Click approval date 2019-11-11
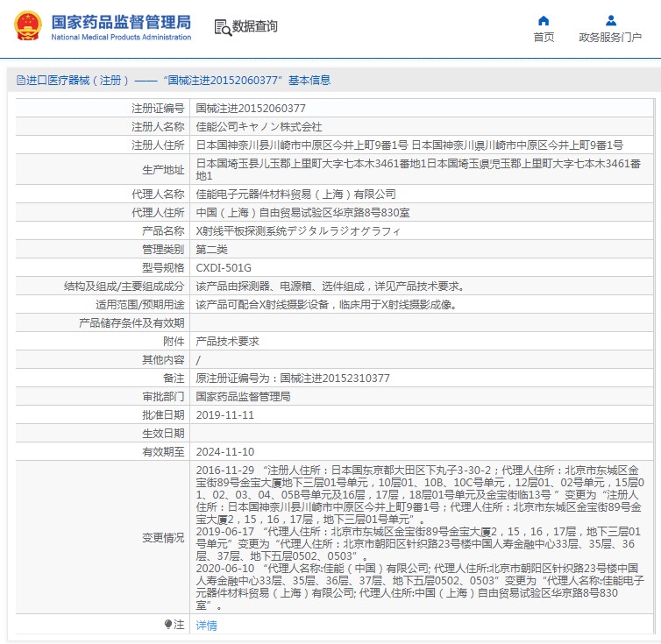Image resolution: width=661 pixels, height=644 pixels. pos(224,415)
